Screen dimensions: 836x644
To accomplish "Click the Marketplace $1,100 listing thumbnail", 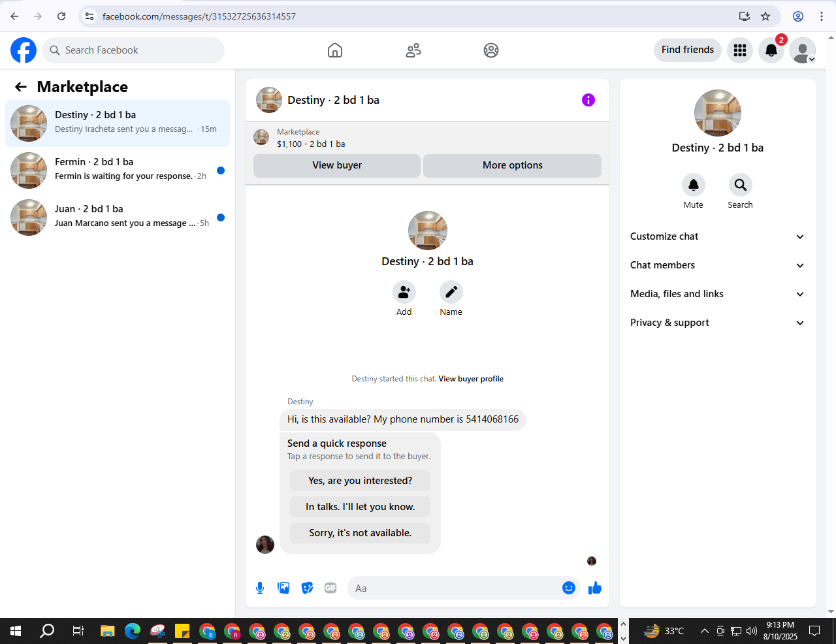I will (261, 137).
